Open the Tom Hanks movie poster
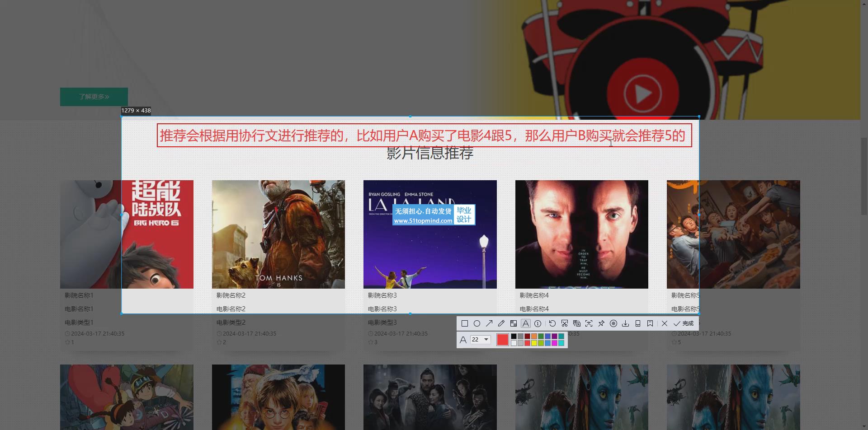This screenshot has height=430, width=868. pyautogui.click(x=278, y=234)
